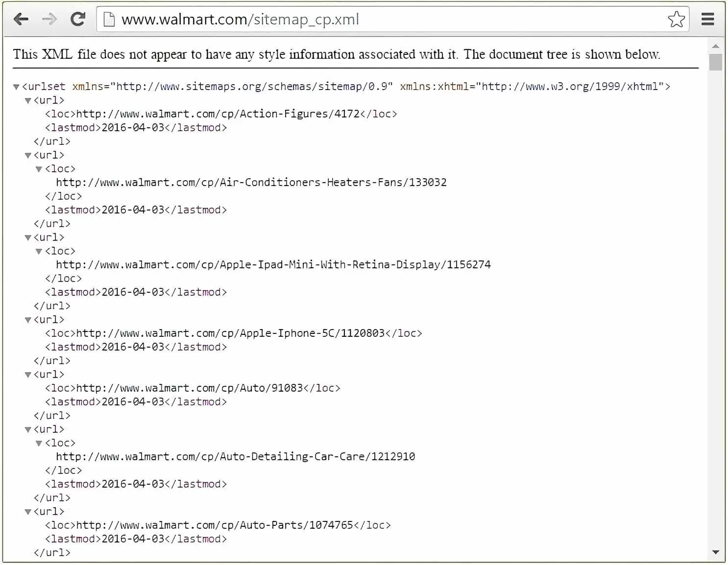Collapse the Auto/91083 url element
Image resolution: width=728 pixels, height=565 pixels.
pos(27,375)
